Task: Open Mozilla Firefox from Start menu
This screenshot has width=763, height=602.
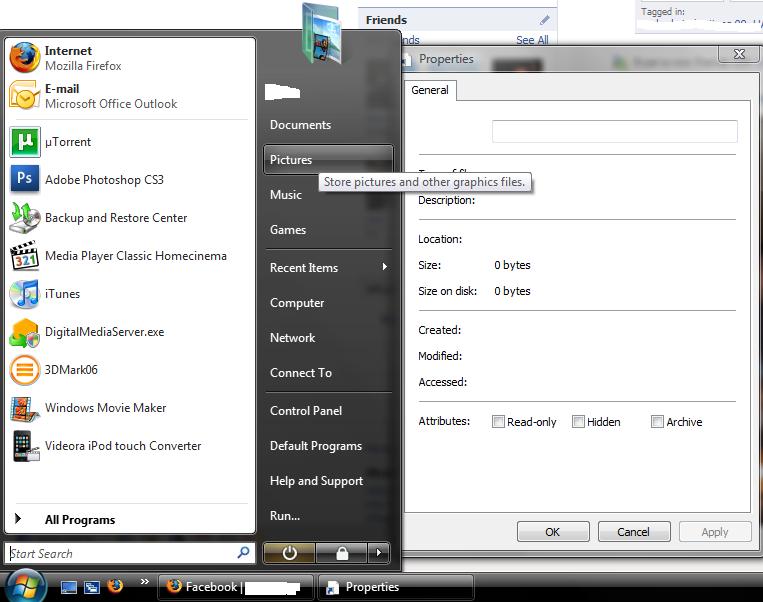Action: click(82, 58)
